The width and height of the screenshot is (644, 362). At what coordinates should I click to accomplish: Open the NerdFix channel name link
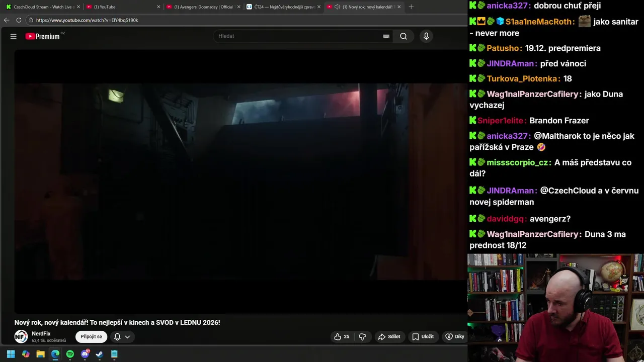[x=41, y=334]
